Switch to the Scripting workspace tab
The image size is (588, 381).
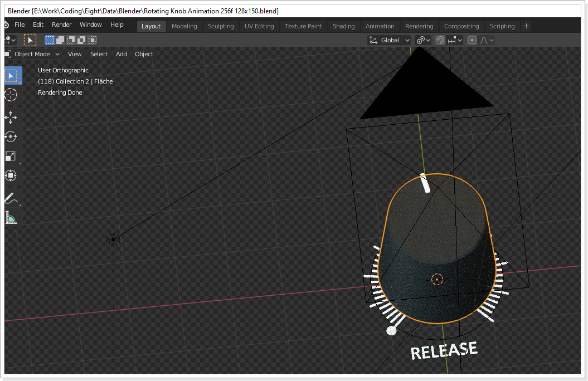pos(502,26)
